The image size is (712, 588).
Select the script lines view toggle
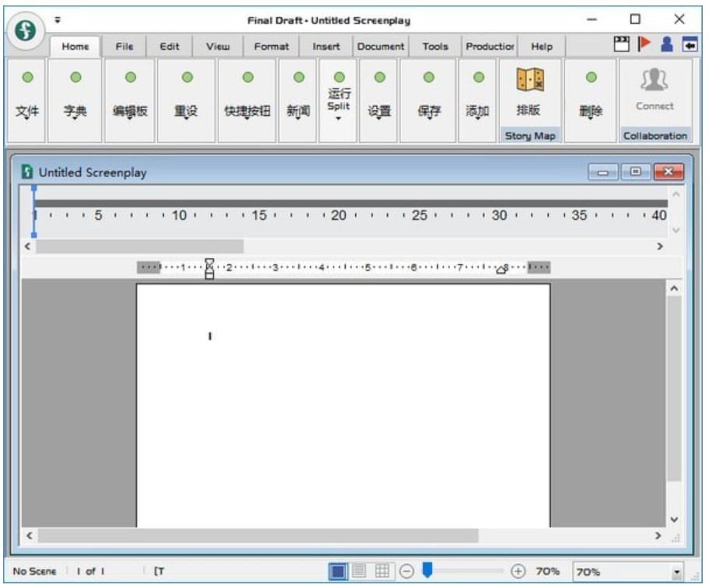click(x=359, y=571)
